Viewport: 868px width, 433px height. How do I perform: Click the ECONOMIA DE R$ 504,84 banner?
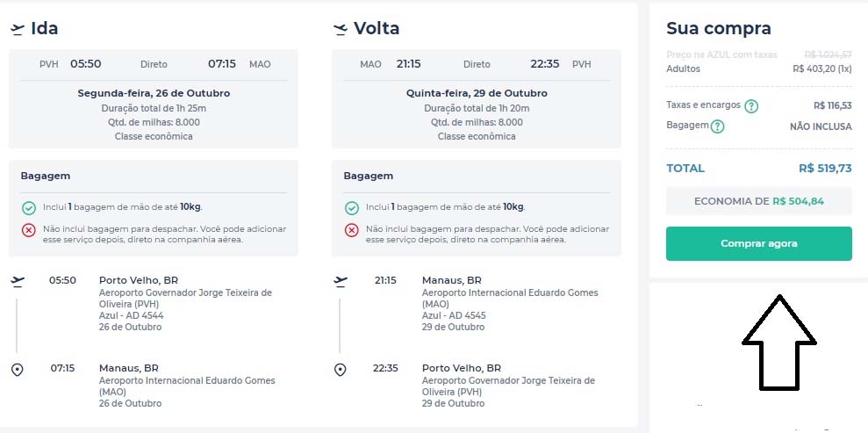coord(759,201)
